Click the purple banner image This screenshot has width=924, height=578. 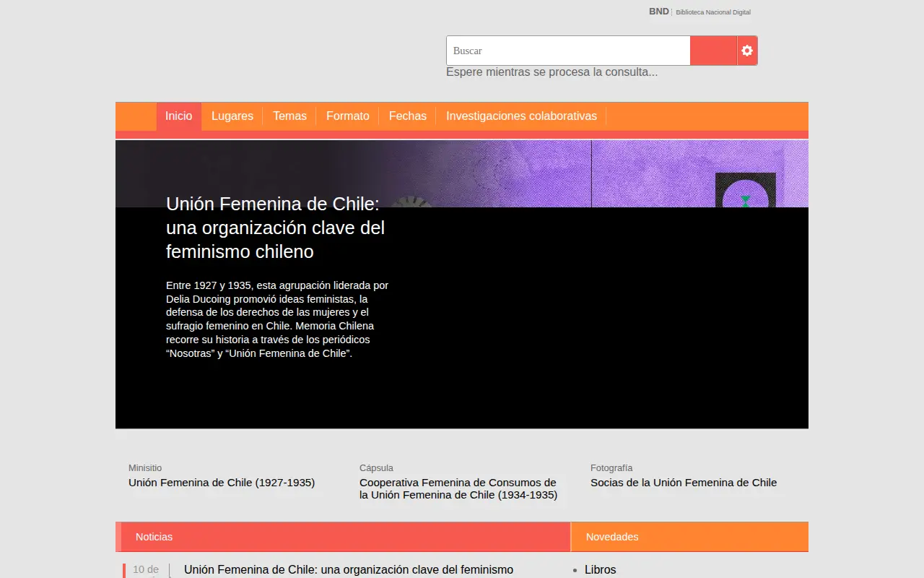pos(462,173)
